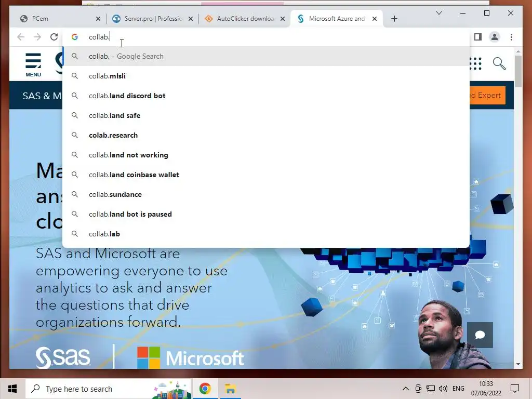Close the Microsoft Azure tab

pyautogui.click(x=375, y=19)
